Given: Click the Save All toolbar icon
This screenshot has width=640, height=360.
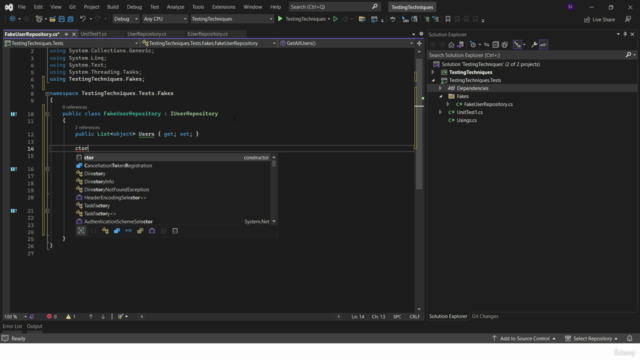Looking at the screenshot, I should pos(70,19).
